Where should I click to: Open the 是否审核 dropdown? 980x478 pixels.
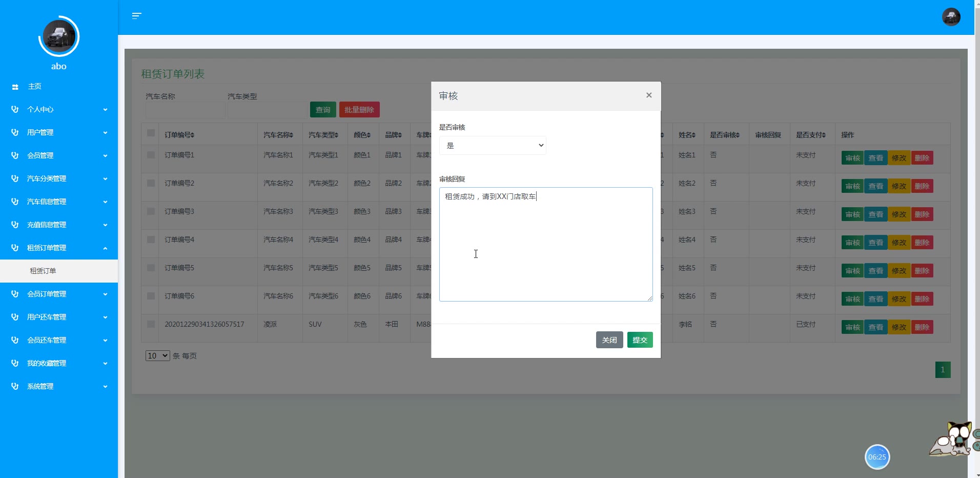click(x=493, y=146)
